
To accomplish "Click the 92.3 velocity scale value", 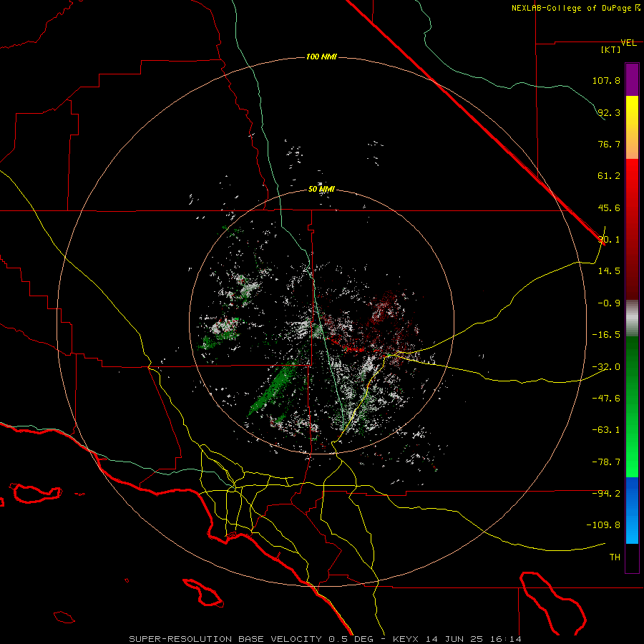I will point(609,112).
